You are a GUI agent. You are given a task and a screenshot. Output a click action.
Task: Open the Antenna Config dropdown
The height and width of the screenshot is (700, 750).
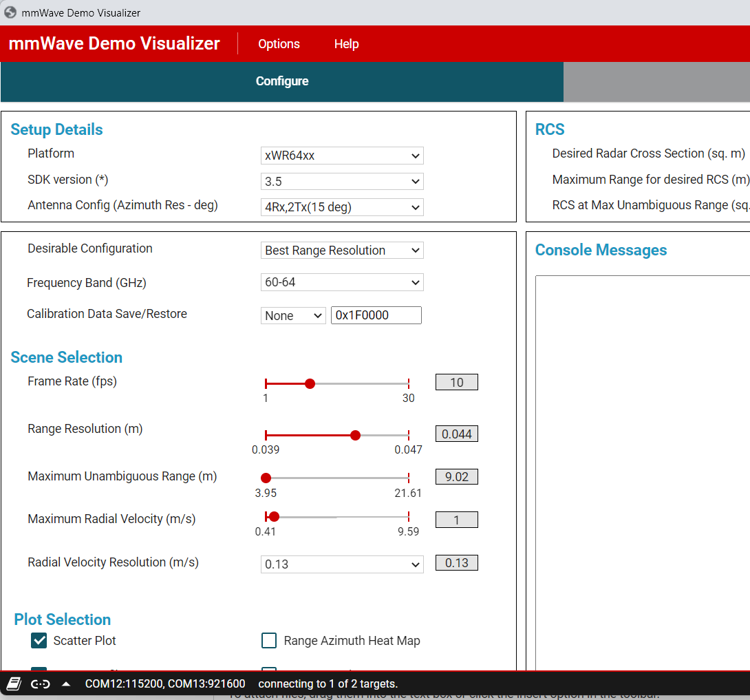click(x=342, y=207)
